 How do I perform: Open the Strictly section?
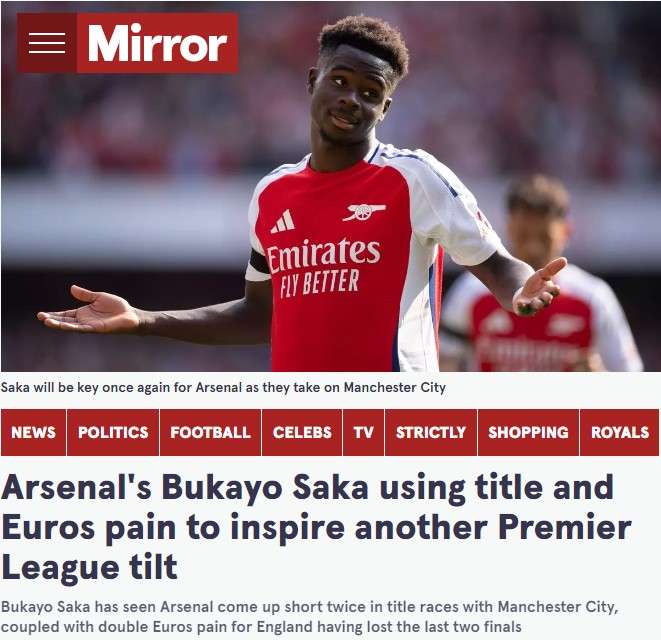point(431,432)
